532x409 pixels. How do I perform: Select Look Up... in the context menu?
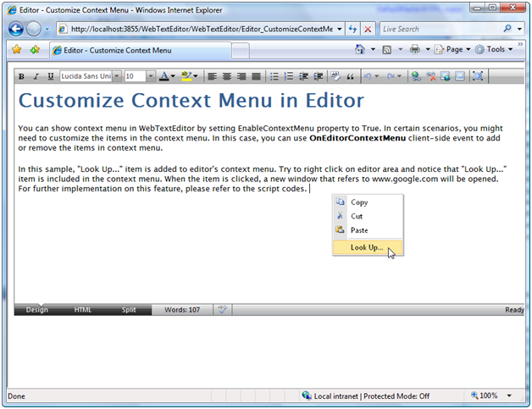coord(367,248)
